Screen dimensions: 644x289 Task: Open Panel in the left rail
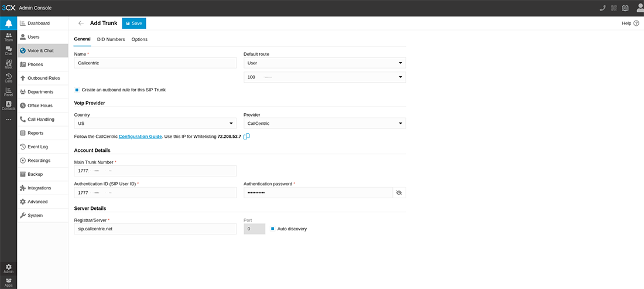coord(8,91)
